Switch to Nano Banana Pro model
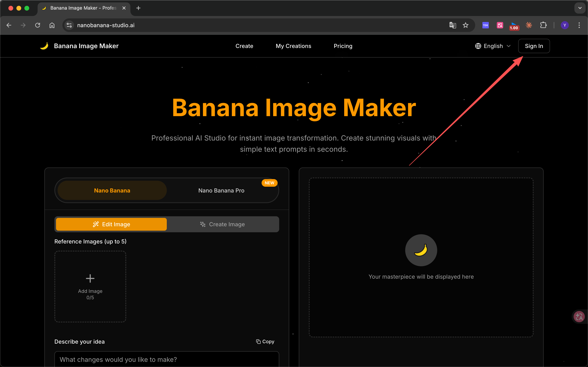The width and height of the screenshot is (588, 367). (221, 190)
